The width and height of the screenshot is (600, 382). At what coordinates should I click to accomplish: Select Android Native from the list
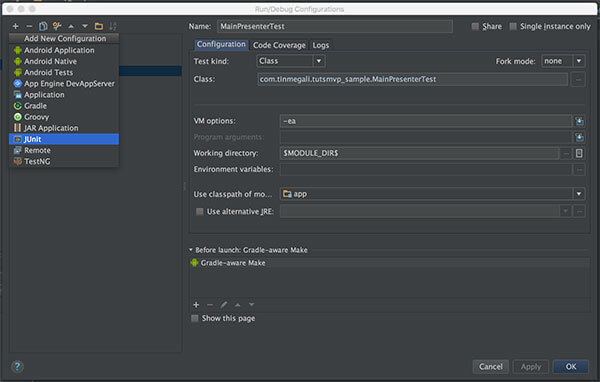pos(64,61)
